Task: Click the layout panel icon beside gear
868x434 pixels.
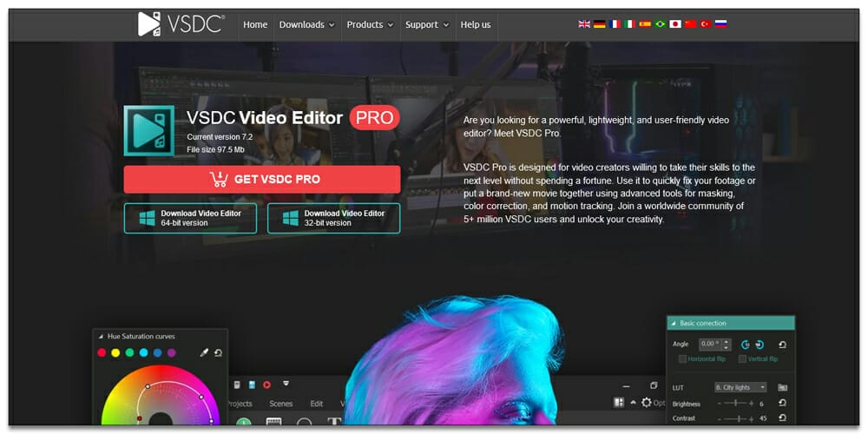Action: click(x=619, y=403)
